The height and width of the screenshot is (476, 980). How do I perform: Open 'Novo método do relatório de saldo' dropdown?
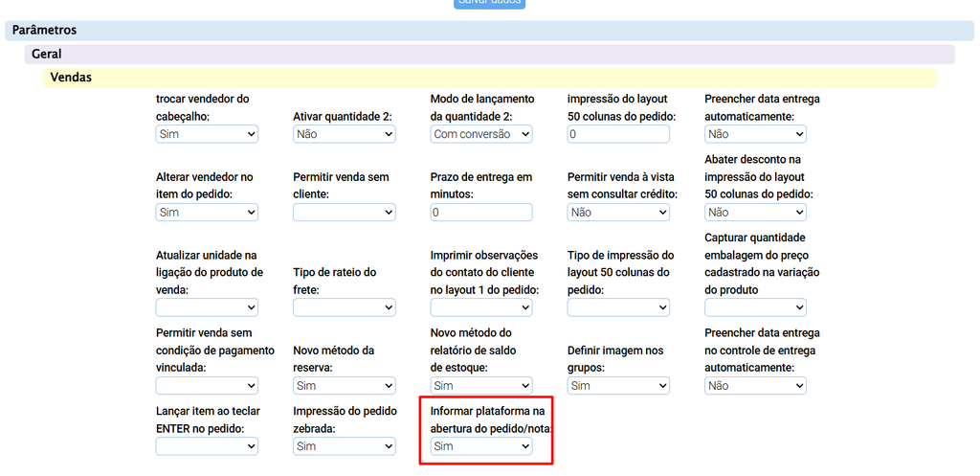481,385
